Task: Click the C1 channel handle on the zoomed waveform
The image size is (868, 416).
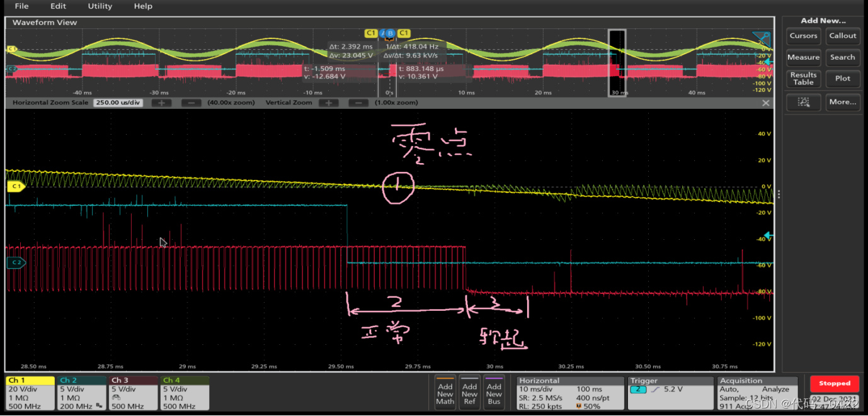Action: [x=15, y=186]
